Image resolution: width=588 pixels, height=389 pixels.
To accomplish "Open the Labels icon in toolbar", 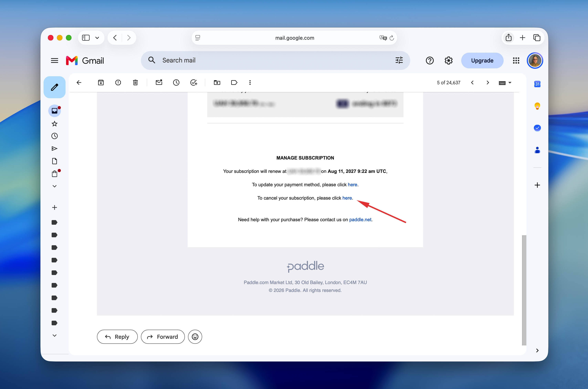I will (234, 83).
